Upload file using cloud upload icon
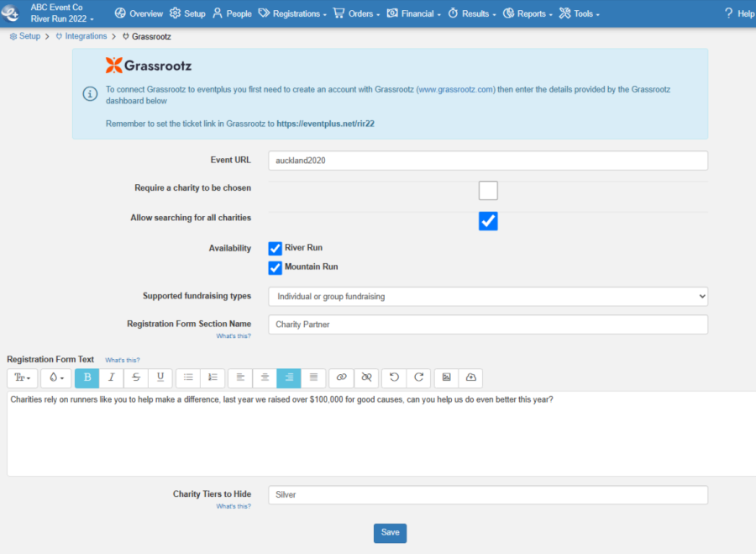This screenshot has height=554, width=756. pos(470,377)
